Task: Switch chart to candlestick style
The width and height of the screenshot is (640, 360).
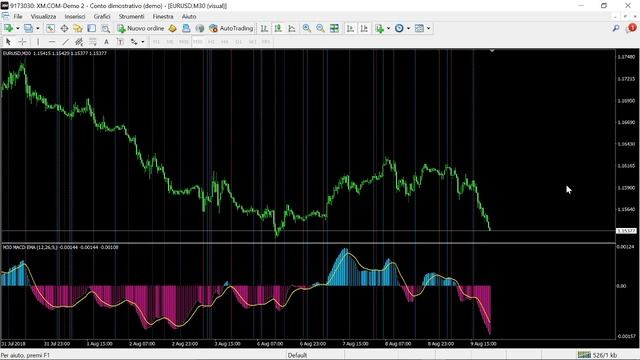Action: [x=278, y=28]
